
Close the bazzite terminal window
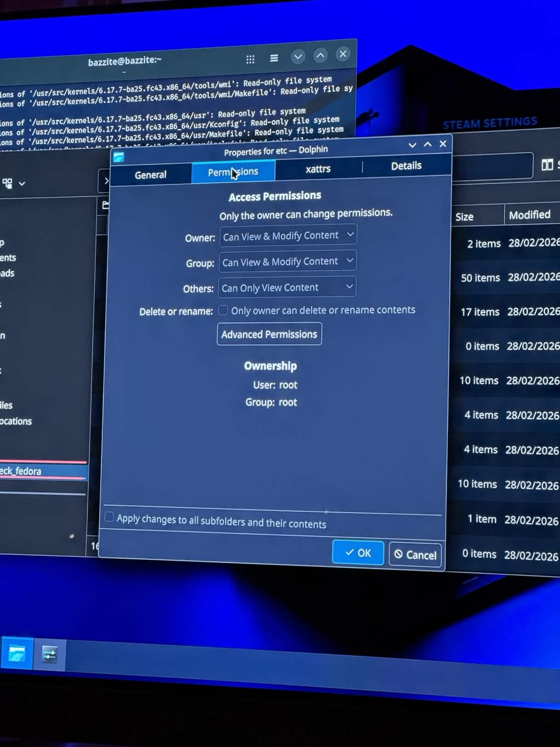click(343, 54)
